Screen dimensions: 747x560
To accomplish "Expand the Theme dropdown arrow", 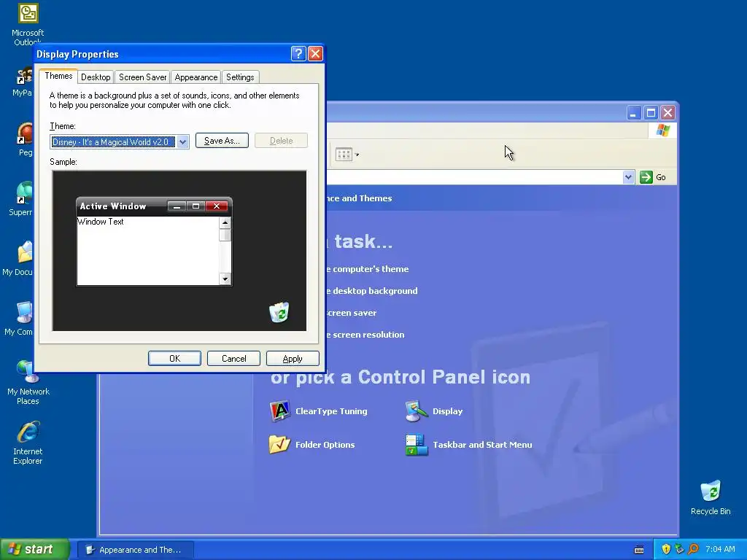I will pos(182,142).
